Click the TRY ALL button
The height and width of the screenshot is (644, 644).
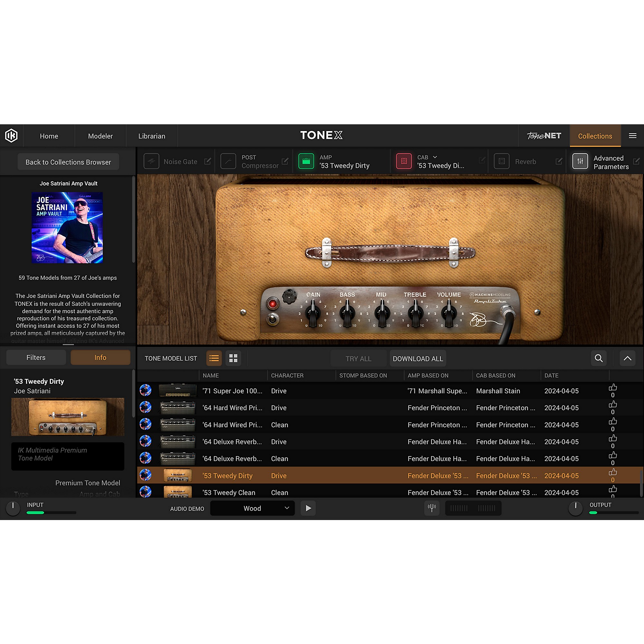(358, 359)
